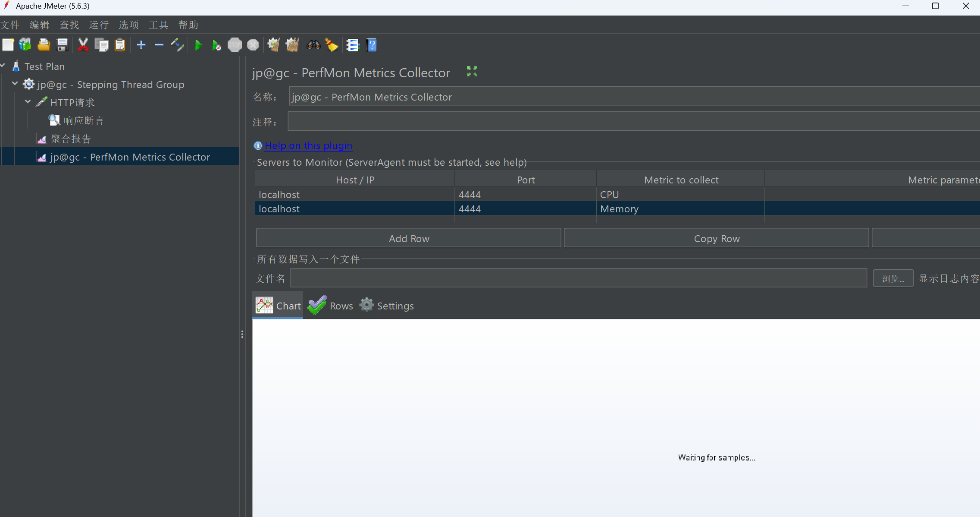The width and height of the screenshot is (980, 517).
Task: Click the panel divider handle dots
Action: tap(242, 334)
